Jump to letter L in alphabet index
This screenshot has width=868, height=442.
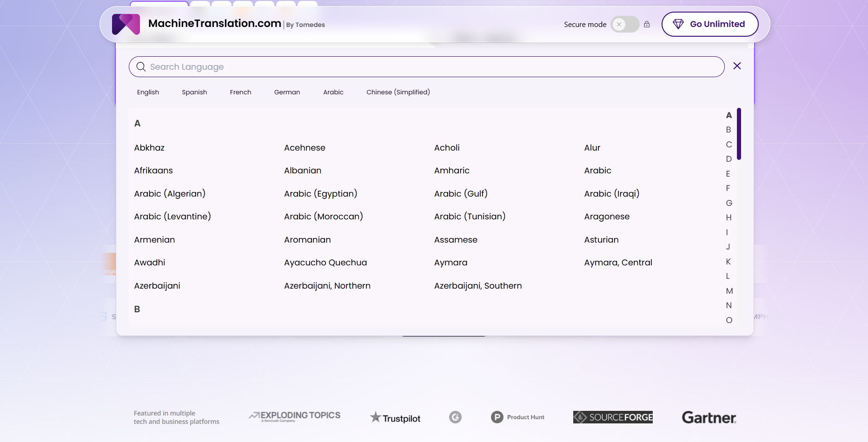(728, 276)
